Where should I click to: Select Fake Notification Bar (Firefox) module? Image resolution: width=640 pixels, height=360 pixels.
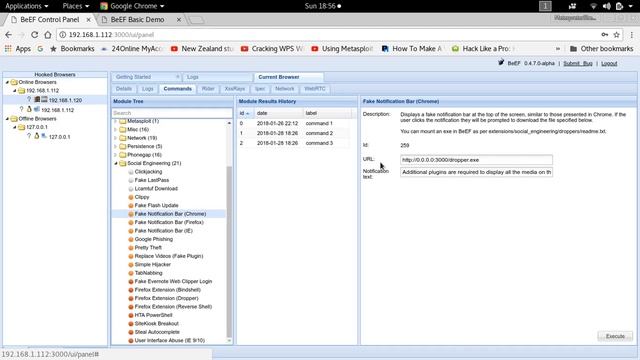(x=169, y=222)
